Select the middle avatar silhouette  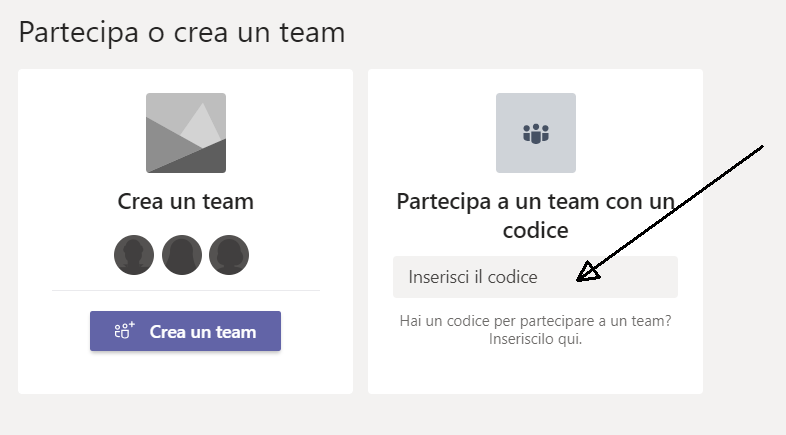coord(181,255)
